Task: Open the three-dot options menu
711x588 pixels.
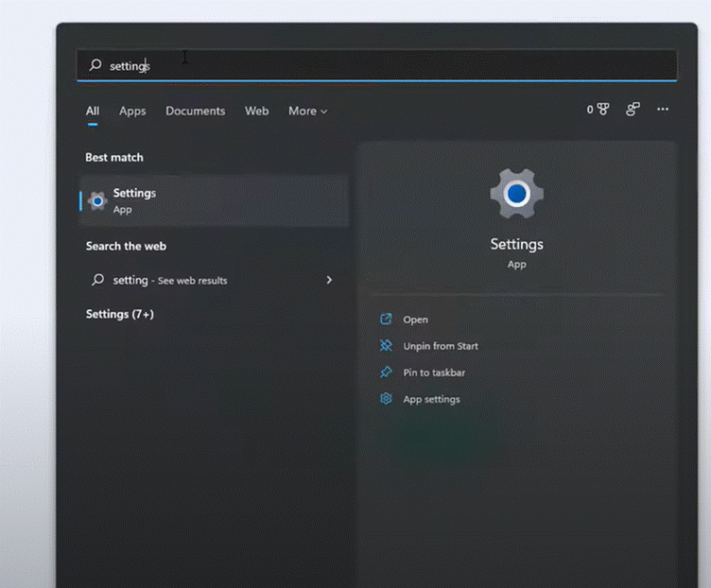Action: 663,110
